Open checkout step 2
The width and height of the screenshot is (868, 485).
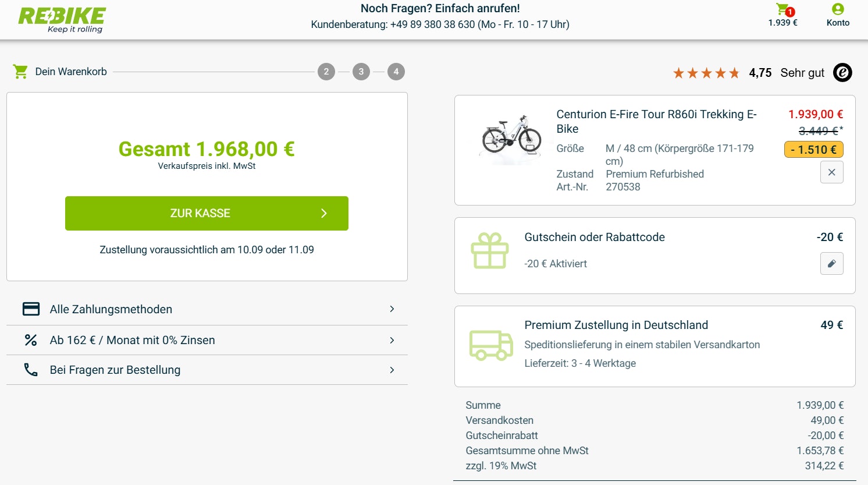(326, 71)
